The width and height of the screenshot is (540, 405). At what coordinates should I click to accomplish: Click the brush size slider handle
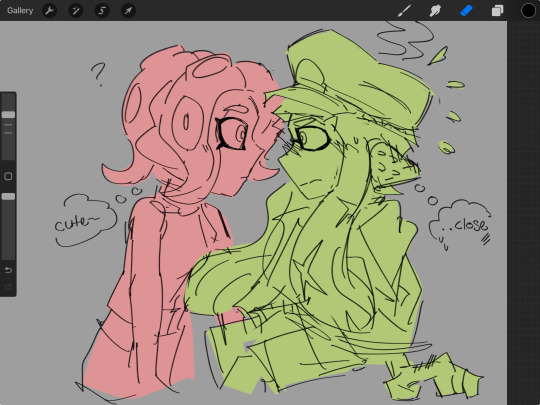8,115
